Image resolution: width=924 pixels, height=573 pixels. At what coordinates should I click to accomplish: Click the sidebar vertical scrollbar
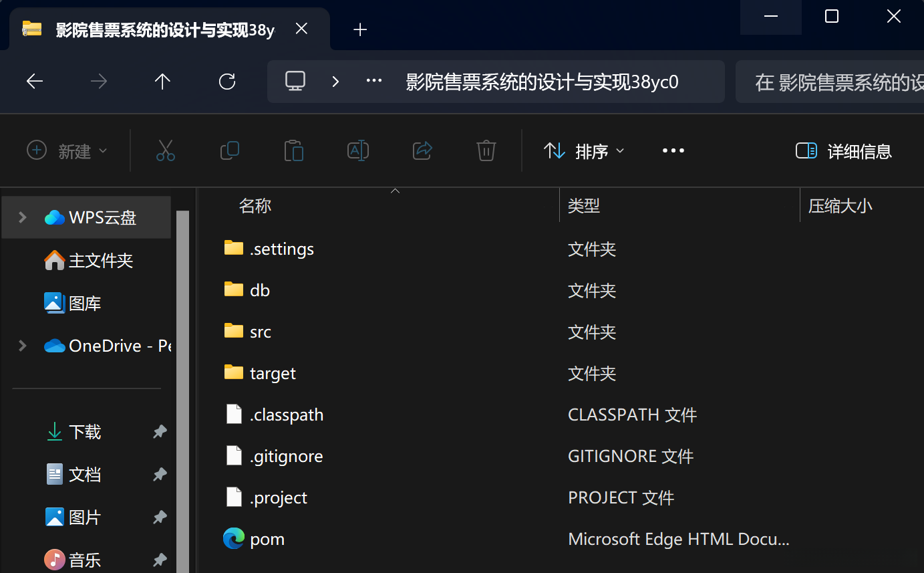click(x=183, y=391)
